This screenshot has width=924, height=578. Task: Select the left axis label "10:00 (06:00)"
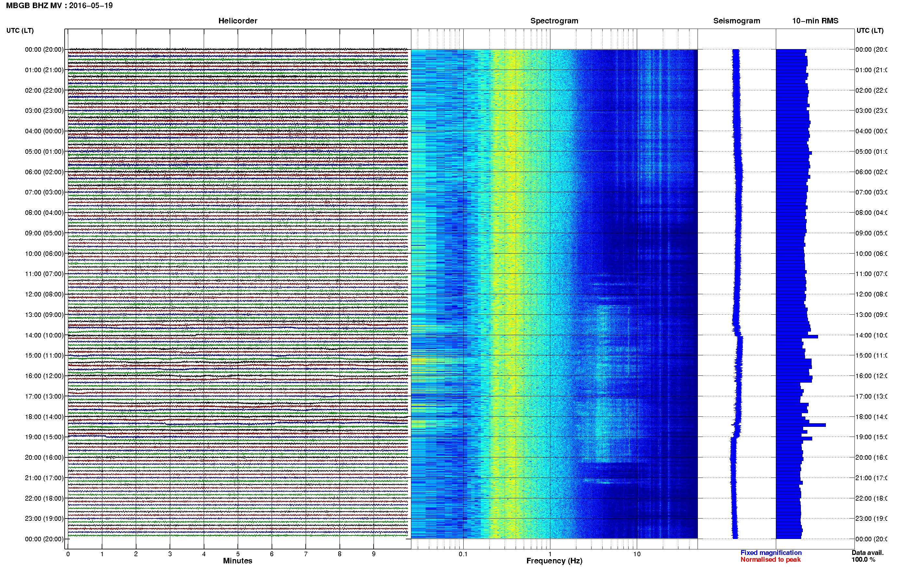coord(44,254)
